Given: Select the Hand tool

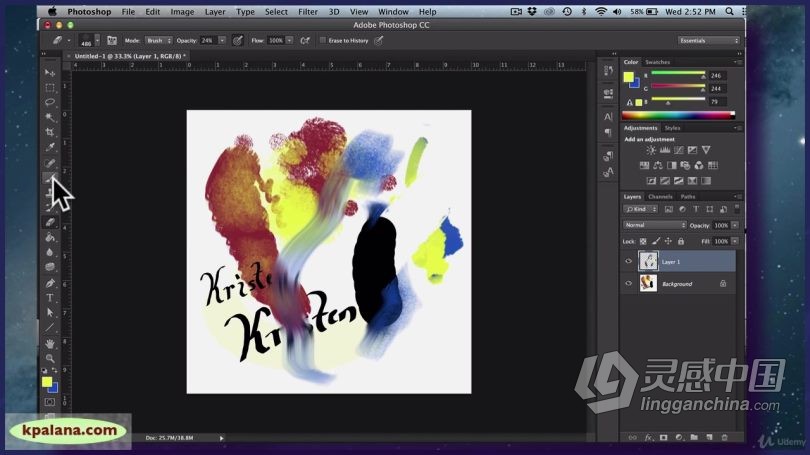Looking at the screenshot, I should (50, 343).
